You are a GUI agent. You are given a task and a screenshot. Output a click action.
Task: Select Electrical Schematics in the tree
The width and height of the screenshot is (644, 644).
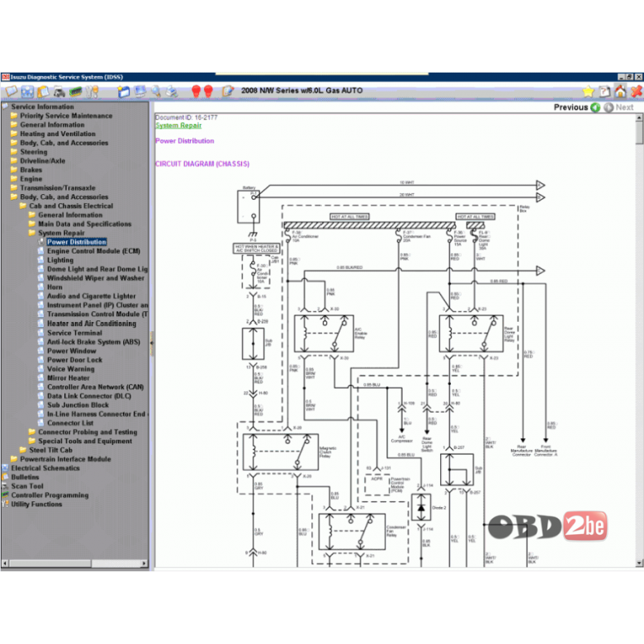[40, 469]
